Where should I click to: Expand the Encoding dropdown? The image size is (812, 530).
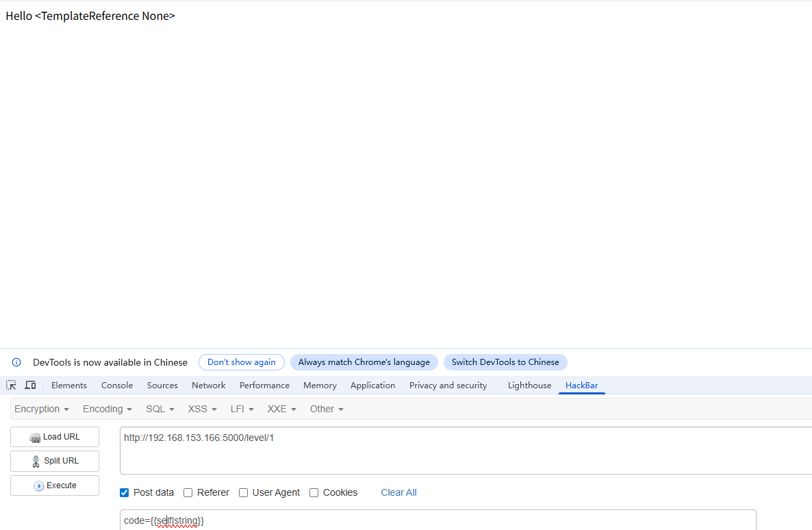click(107, 409)
